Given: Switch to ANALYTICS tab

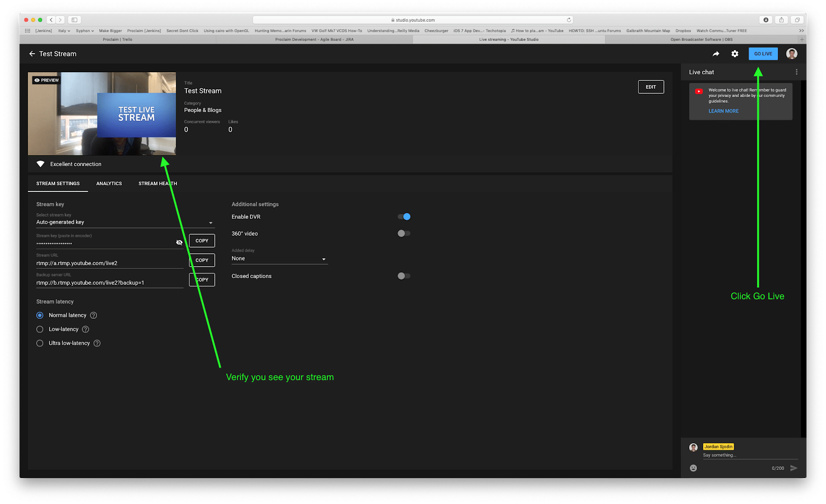Looking at the screenshot, I should [109, 184].
